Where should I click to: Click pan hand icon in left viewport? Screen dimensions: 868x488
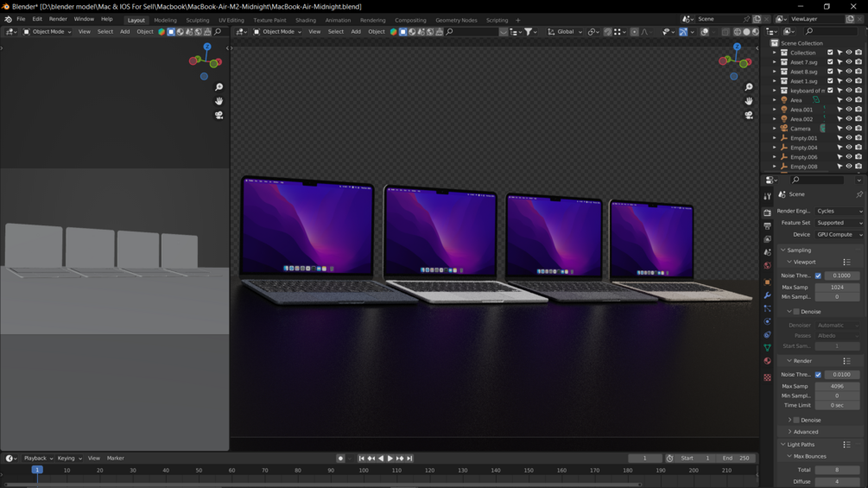pos(219,101)
